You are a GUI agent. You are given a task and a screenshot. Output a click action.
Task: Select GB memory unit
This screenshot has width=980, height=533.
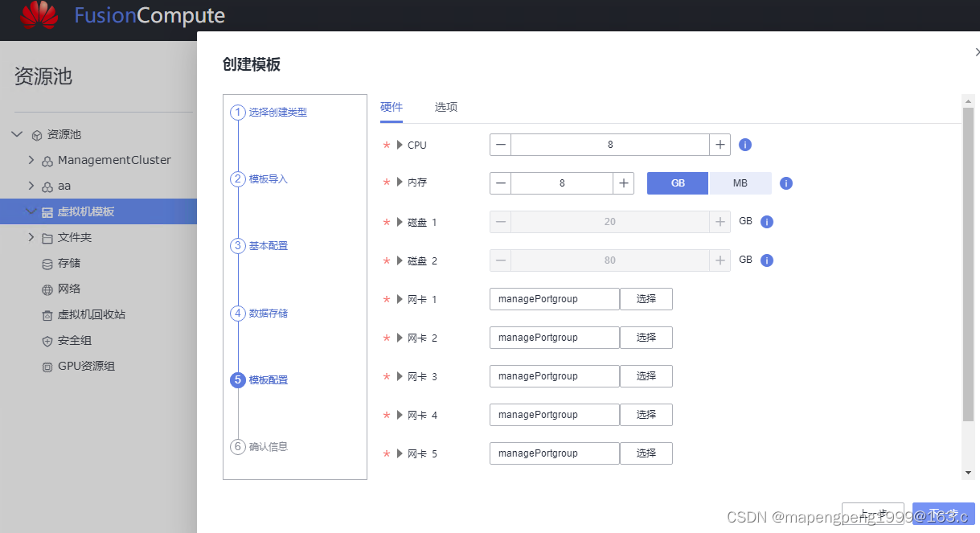(x=678, y=183)
